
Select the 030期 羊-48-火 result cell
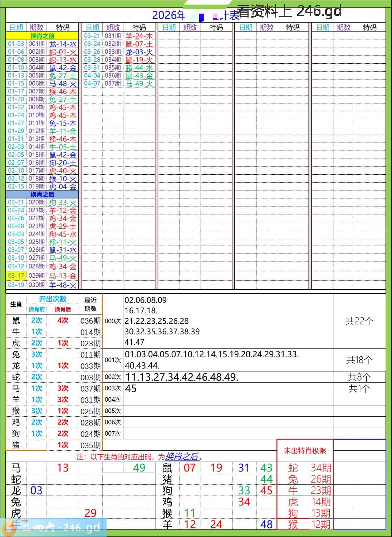[63, 285]
